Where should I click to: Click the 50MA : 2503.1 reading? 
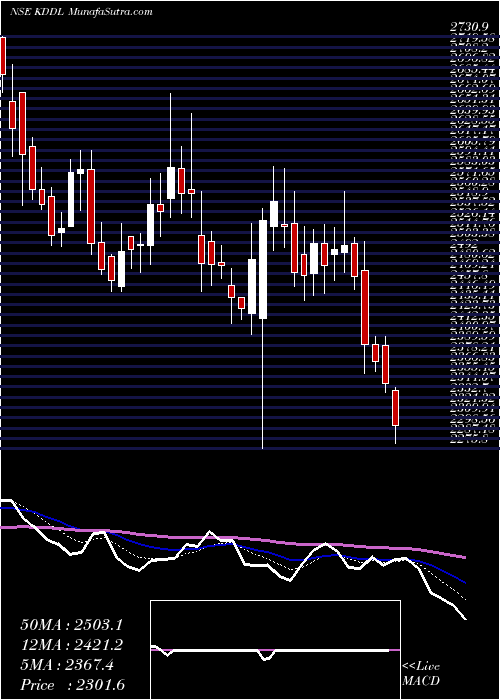coord(72,625)
